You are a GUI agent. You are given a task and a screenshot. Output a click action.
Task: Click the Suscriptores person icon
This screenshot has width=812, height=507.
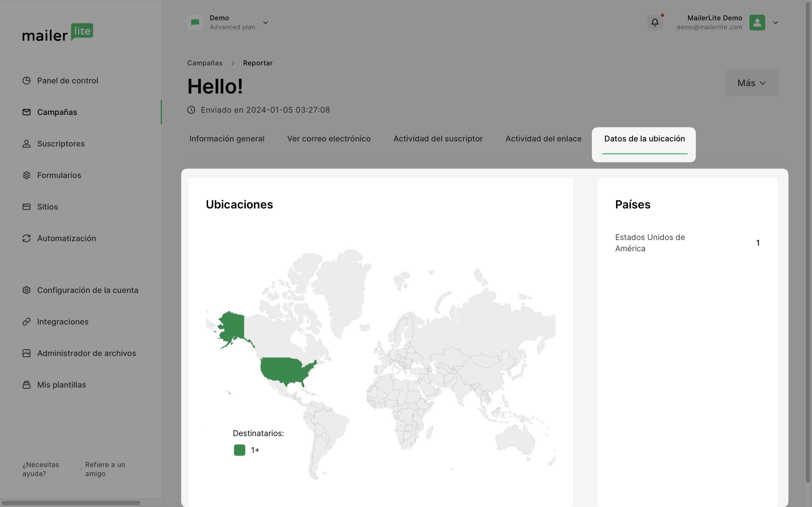[x=27, y=144]
